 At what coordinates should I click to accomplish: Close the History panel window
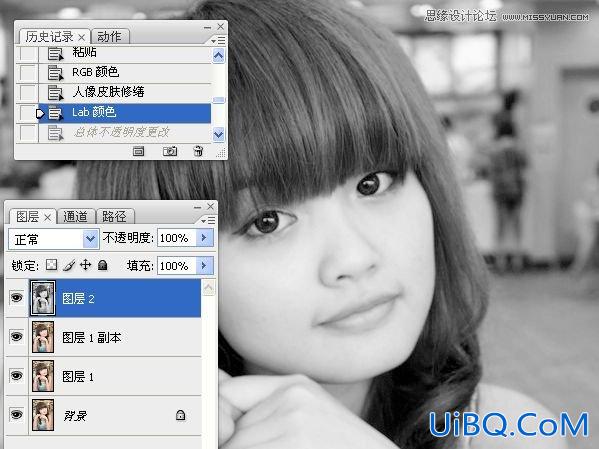(221, 27)
